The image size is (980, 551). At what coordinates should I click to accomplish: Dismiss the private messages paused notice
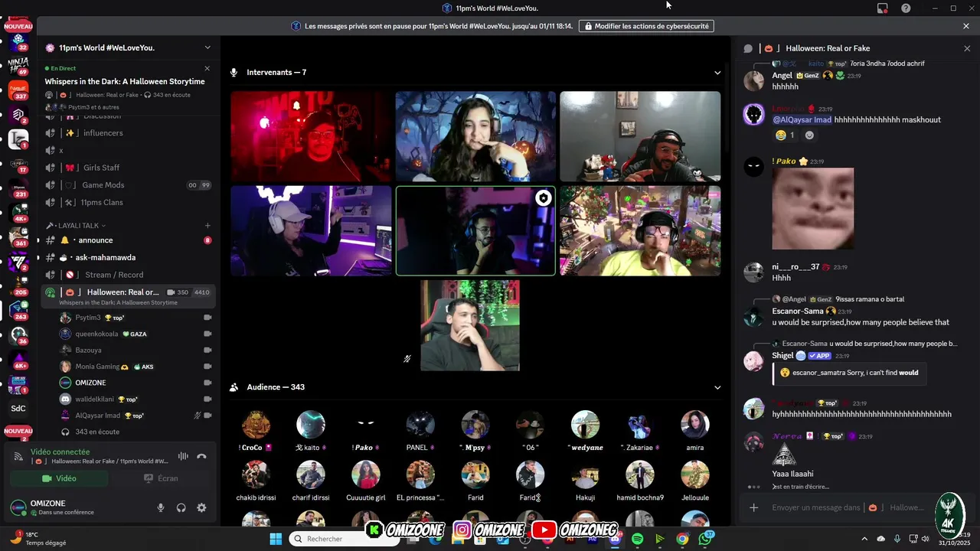pos(966,26)
